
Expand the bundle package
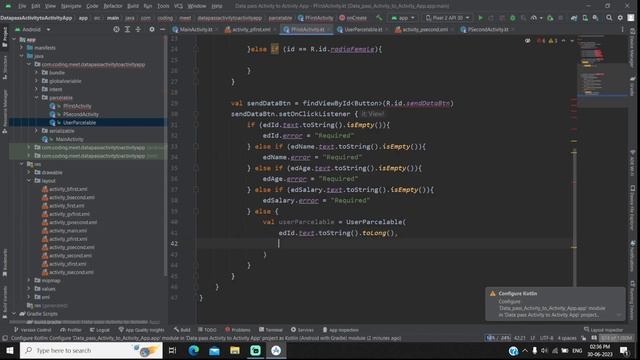(x=36, y=73)
